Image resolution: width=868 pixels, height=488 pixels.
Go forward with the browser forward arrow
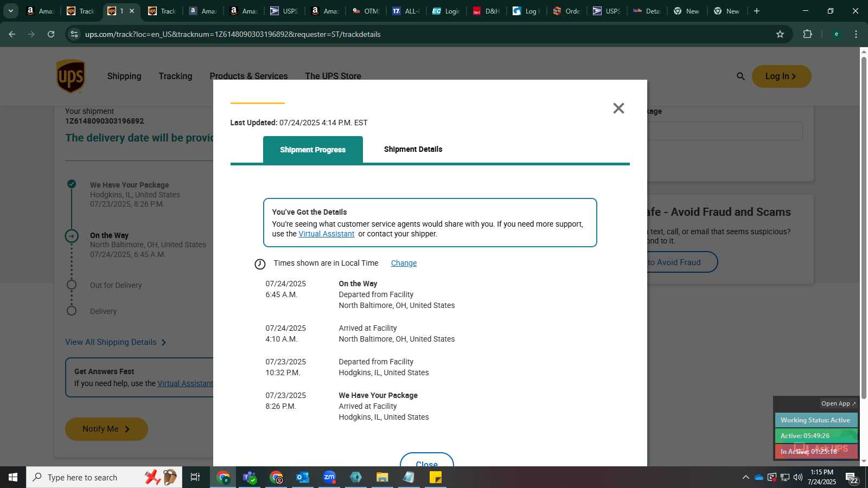tap(31, 34)
